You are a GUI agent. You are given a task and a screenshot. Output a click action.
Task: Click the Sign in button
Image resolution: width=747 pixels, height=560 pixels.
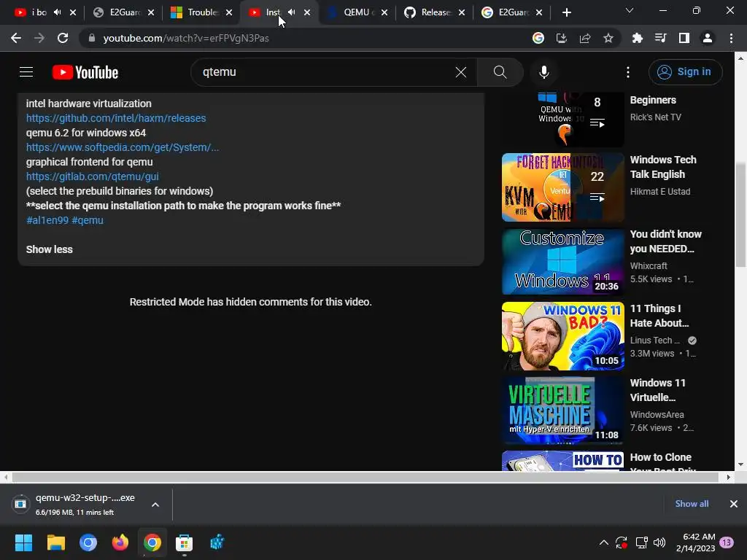point(685,72)
